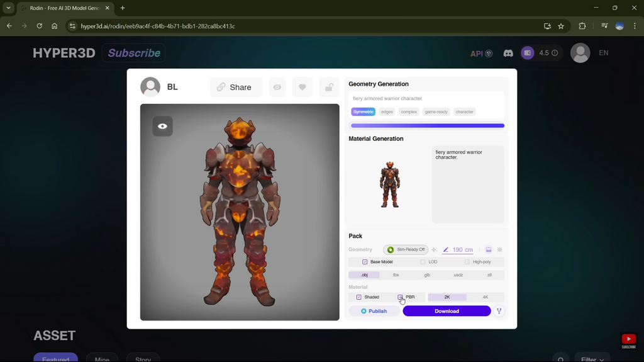Toggle the eye icon on the 3D preview

point(163,127)
